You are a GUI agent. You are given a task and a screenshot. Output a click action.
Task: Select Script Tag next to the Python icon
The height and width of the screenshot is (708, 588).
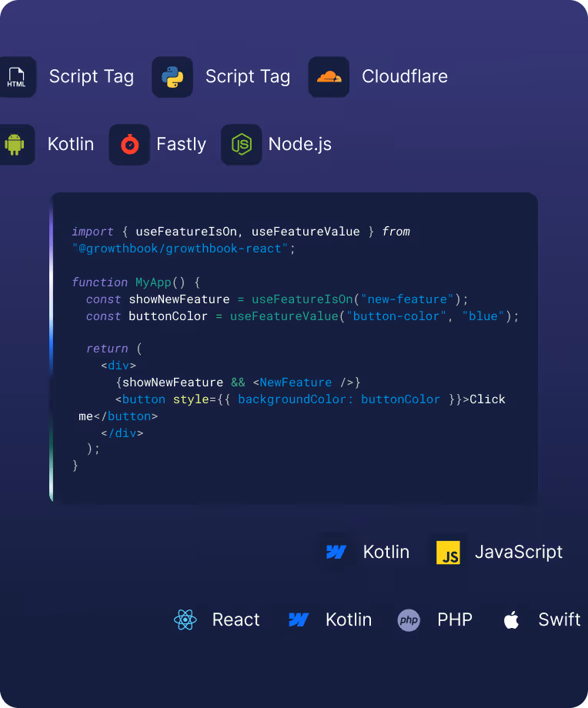(248, 76)
